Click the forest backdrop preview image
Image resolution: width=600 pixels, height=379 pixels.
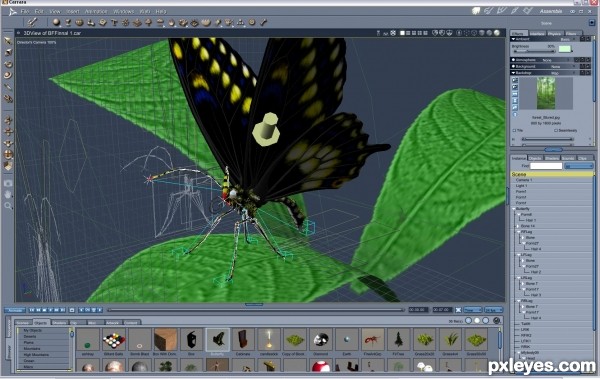(x=546, y=93)
